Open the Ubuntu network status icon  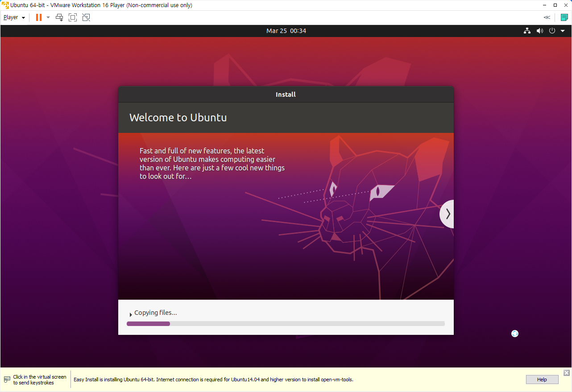point(527,31)
